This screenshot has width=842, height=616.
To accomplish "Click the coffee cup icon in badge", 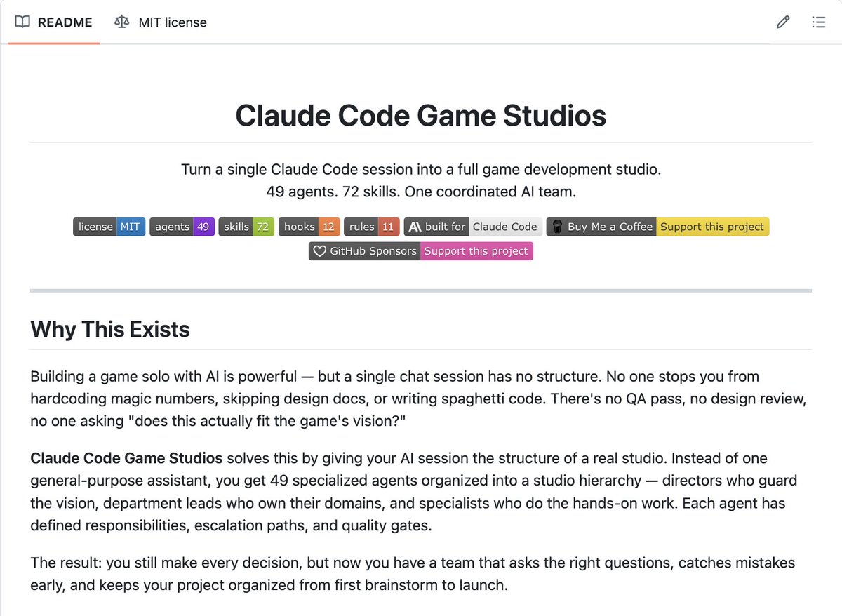I will click(x=557, y=227).
